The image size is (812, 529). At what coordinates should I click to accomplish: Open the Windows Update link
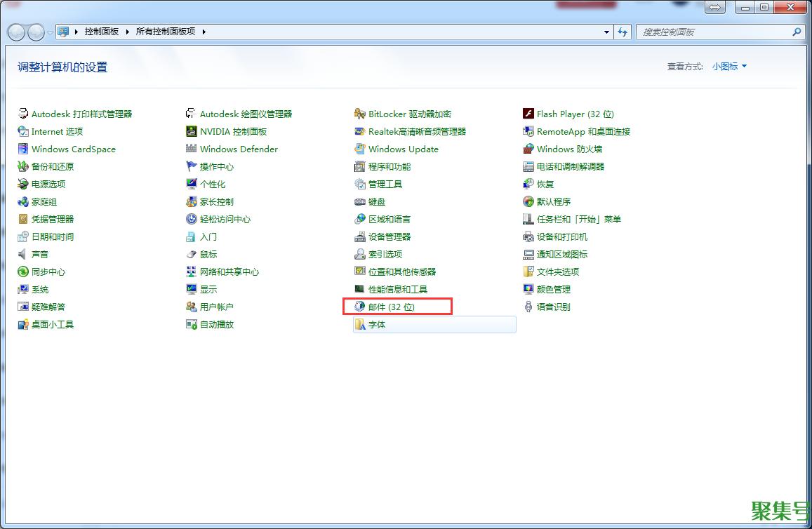tap(402, 149)
